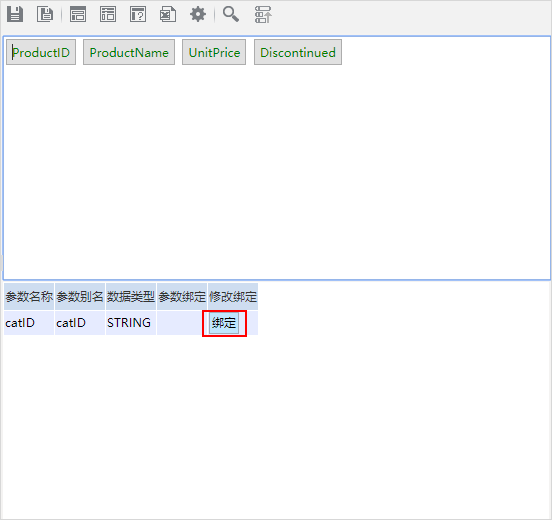Open settings via the gear icon
The width and height of the screenshot is (552, 520).
point(198,14)
